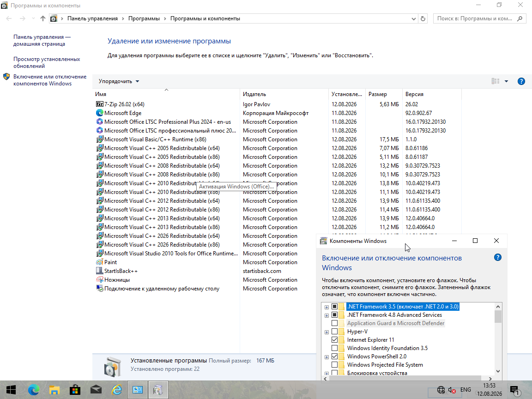Click the Панель управления breadcrumb

[92, 18]
